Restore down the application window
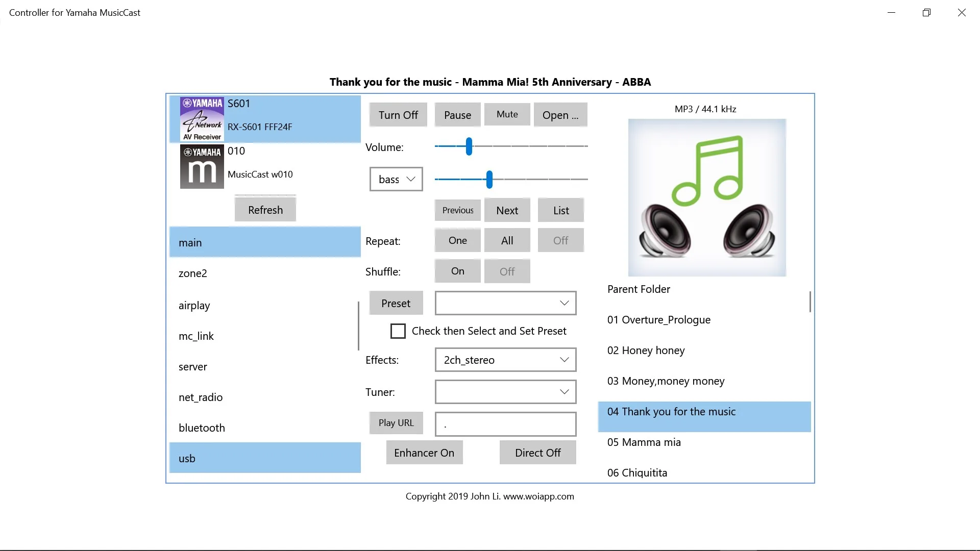980x551 pixels. click(x=926, y=13)
